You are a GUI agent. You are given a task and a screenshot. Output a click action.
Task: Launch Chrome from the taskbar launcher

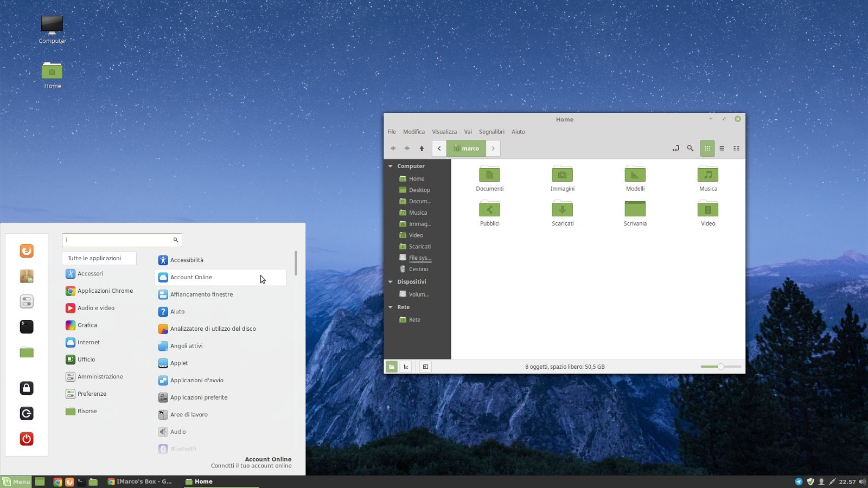(x=58, y=481)
